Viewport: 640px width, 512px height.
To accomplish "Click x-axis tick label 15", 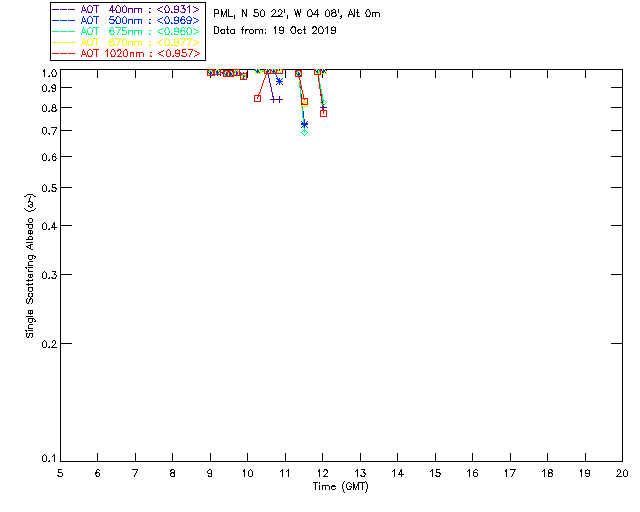I will (x=435, y=473).
